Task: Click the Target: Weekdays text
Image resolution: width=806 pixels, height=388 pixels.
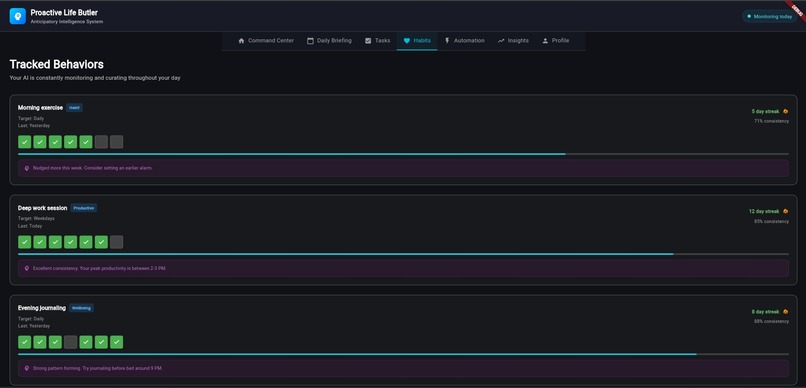Action: pyautogui.click(x=36, y=218)
